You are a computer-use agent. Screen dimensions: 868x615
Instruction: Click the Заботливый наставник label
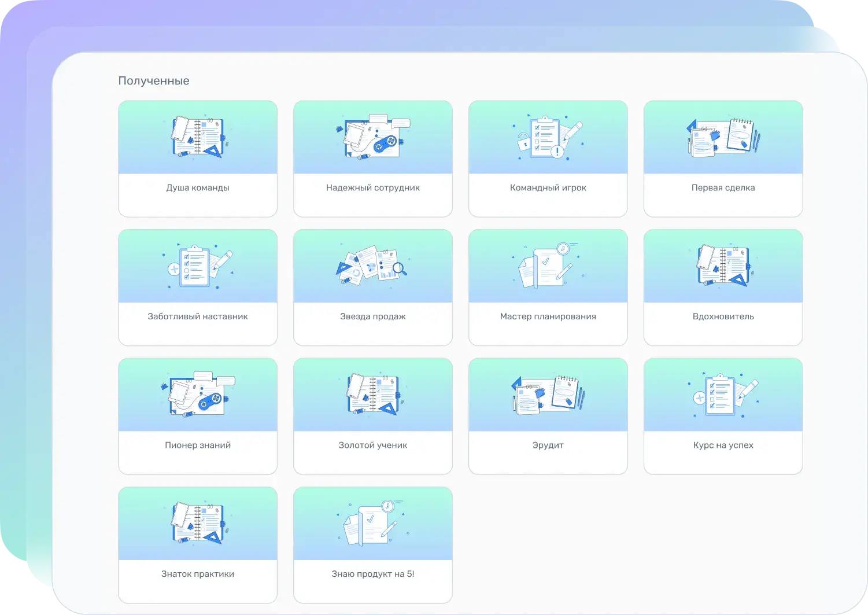pyautogui.click(x=198, y=316)
